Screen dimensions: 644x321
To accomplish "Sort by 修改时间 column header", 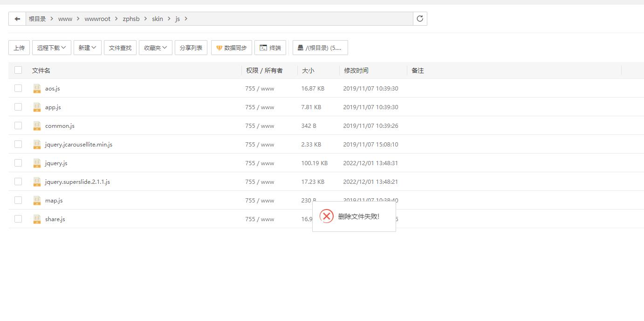I will tap(356, 70).
